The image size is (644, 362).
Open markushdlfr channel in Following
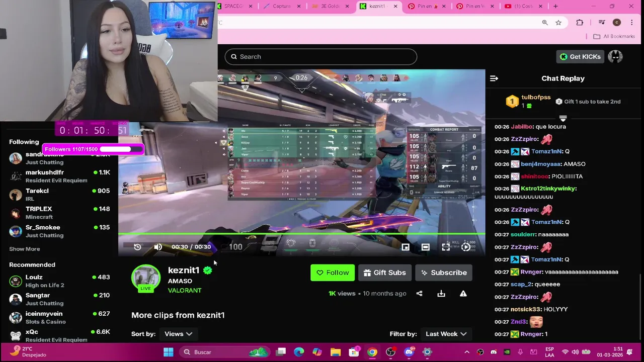pyautogui.click(x=59, y=176)
